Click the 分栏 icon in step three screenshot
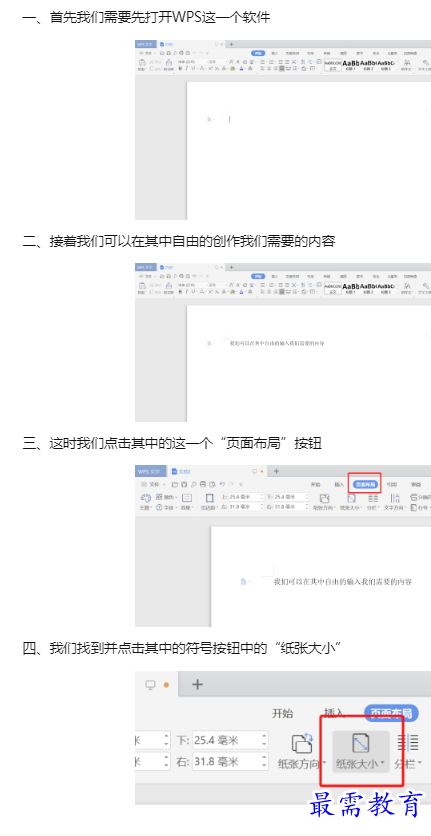431x836 pixels. coord(373,498)
